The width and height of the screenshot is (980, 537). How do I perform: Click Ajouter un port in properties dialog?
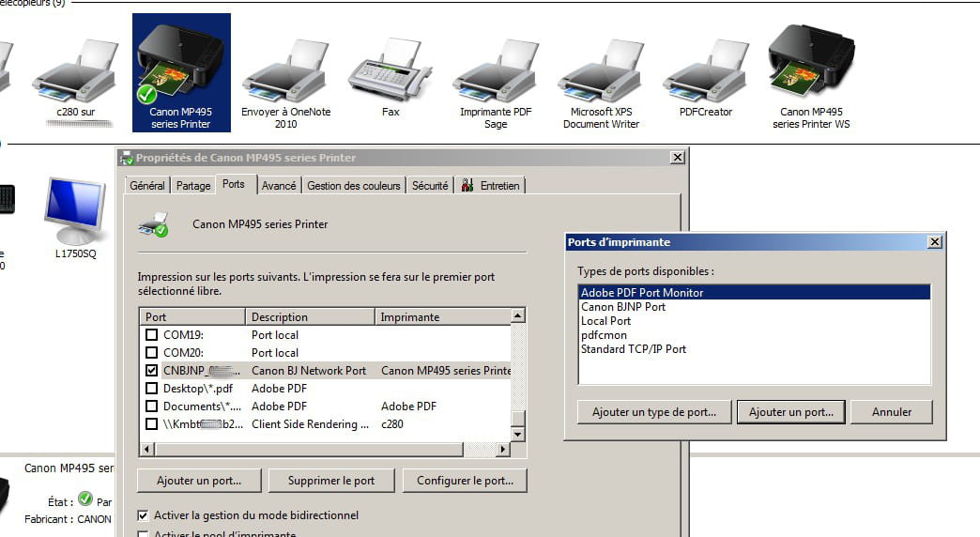pos(199,480)
